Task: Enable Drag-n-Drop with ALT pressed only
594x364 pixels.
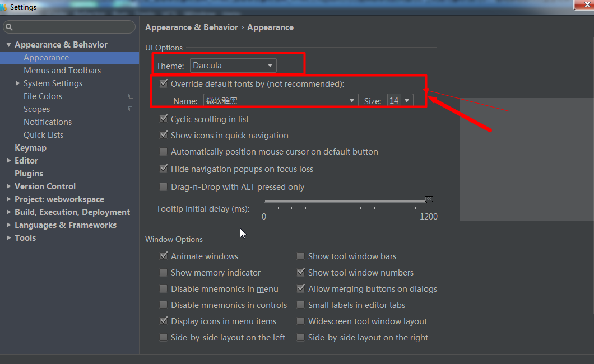Action: click(x=163, y=186)
